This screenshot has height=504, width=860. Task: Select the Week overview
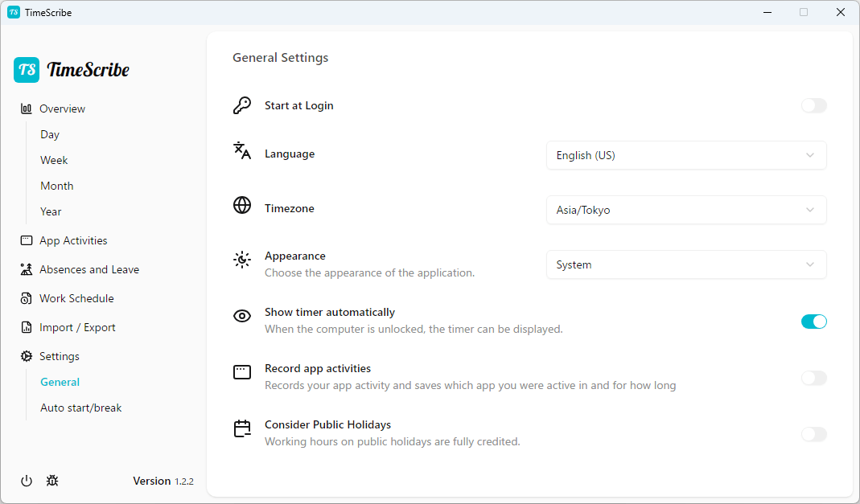pyautogui.click(x=54, y=160)
